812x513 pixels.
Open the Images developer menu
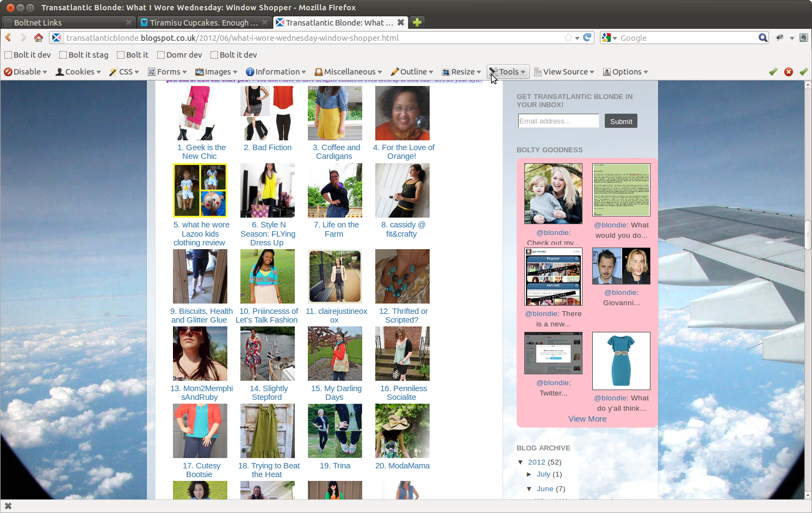pyautogui.click(x=216, y=72)
